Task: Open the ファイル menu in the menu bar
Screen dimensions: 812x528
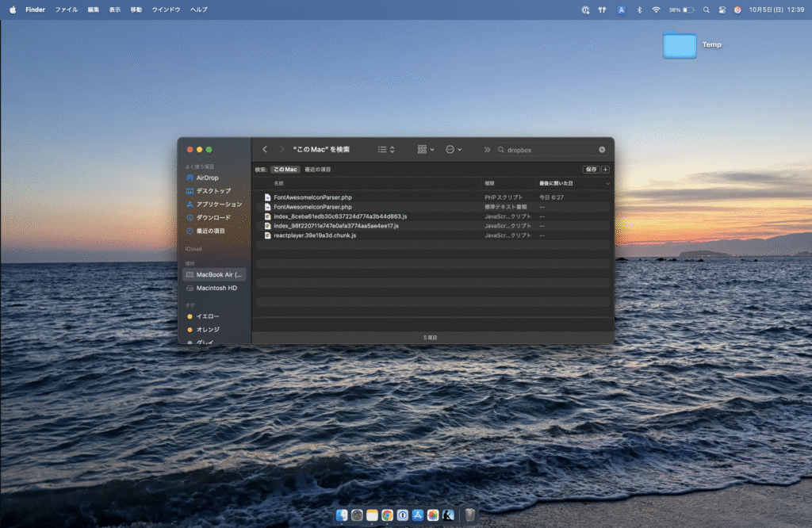Action: point(66,10)
